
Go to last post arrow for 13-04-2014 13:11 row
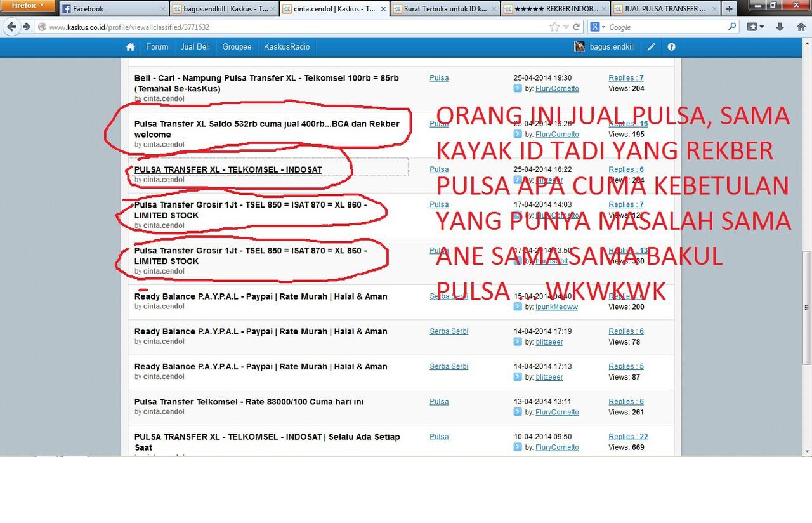pos(518,412)
